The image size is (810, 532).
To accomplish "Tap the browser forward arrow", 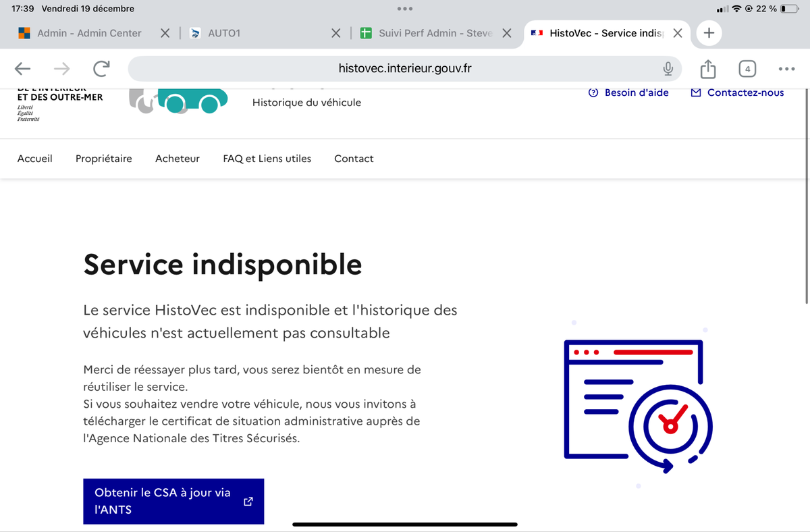I will [61, 68].
